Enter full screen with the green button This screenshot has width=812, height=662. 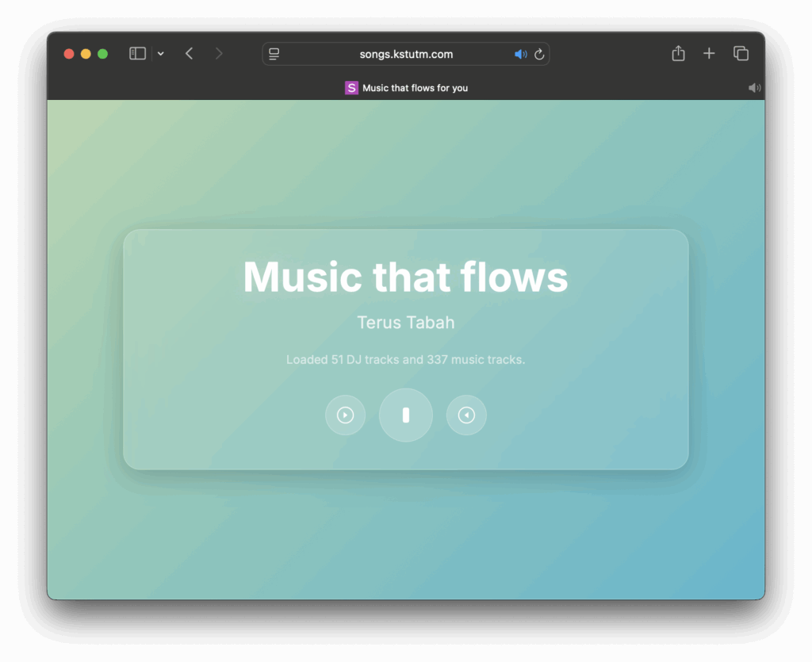(x=102, y=54)
